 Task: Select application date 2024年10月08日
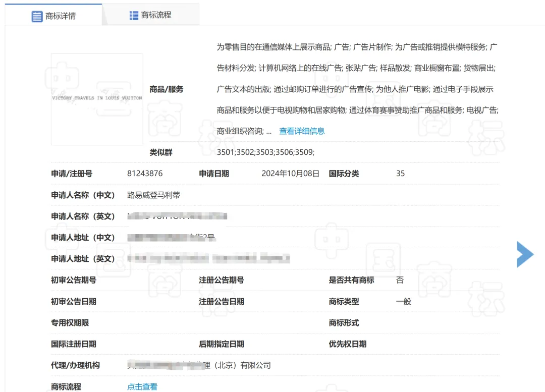pyautogui.click(x=290, y=174)
